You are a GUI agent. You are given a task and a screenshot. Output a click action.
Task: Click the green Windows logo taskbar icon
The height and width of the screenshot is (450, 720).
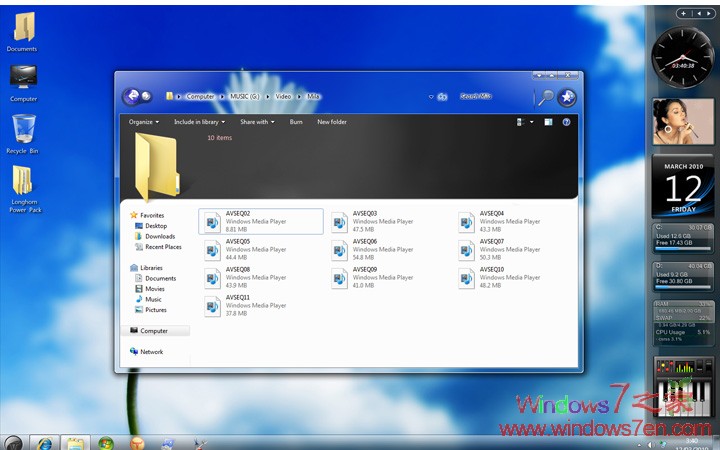coord(106,444)
